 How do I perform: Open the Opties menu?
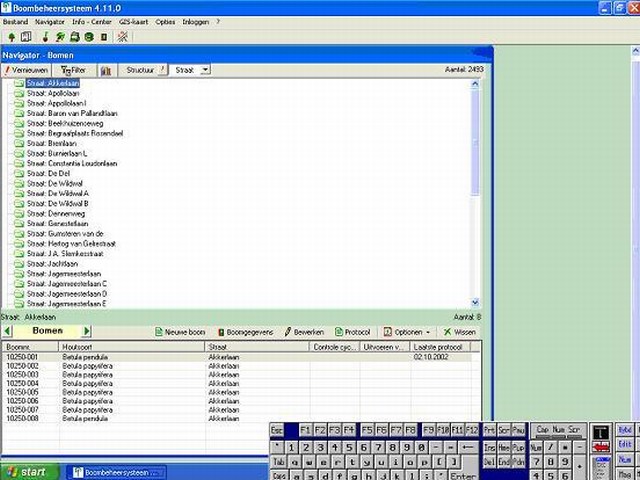165,22
